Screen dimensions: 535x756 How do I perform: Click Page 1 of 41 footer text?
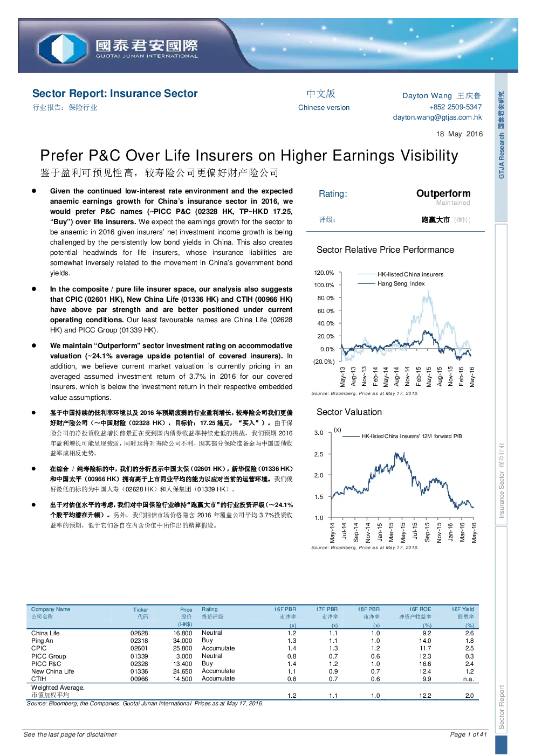(468, 734)
